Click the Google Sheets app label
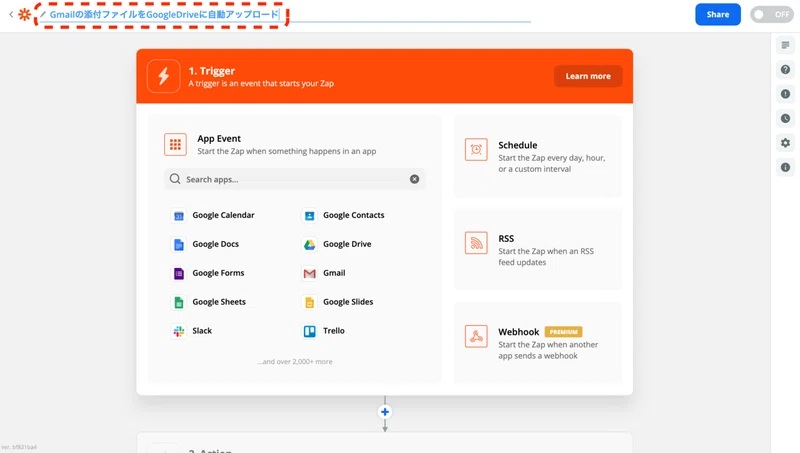Image resolution: width=800 pixels, height=453 pixels. 219,302
